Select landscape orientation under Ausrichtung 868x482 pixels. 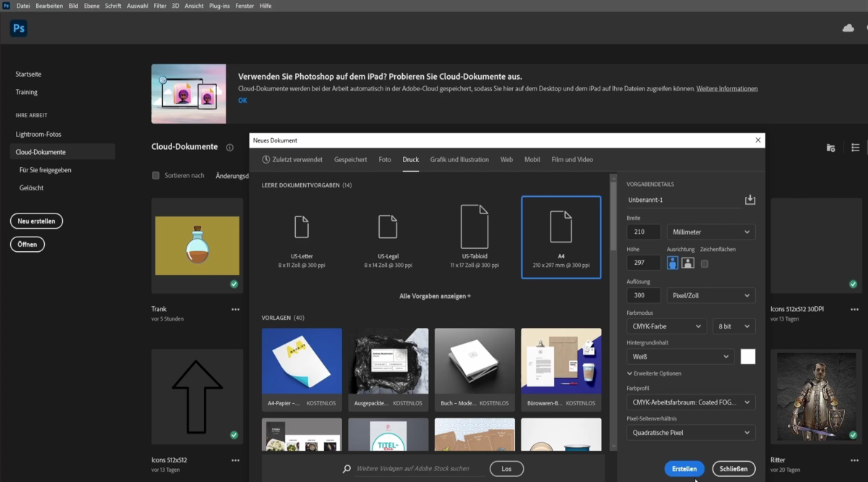click(688, 263)
